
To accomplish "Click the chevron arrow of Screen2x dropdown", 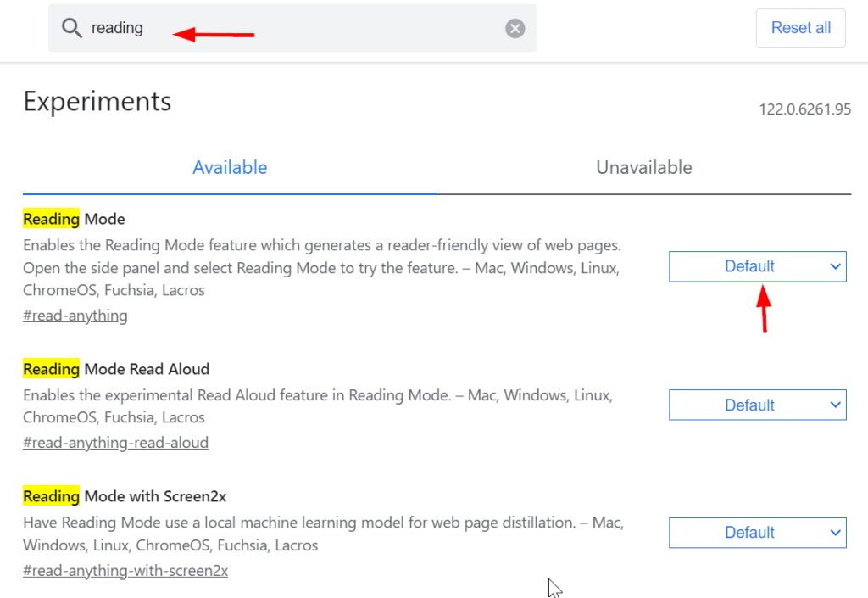I will click(835, 533).
